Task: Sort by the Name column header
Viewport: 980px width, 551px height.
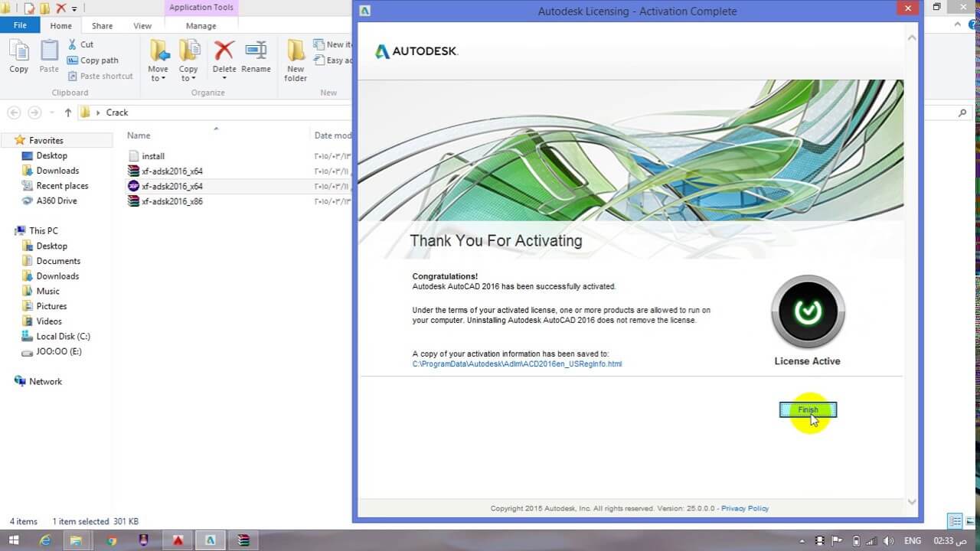Action: click(x=139, y=135)
